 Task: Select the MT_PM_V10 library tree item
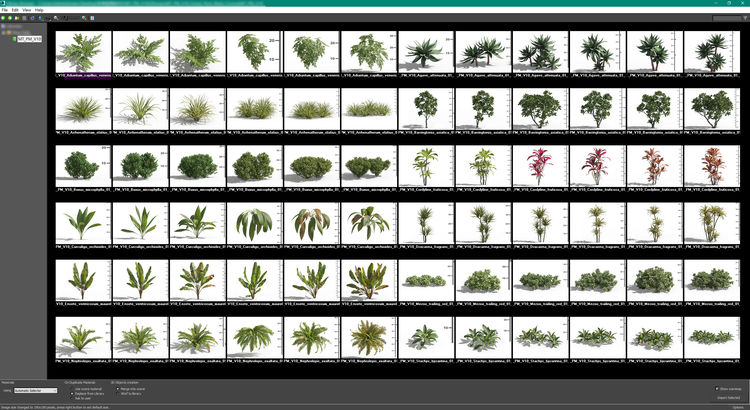pyautogui.click(x=30, y=39)
